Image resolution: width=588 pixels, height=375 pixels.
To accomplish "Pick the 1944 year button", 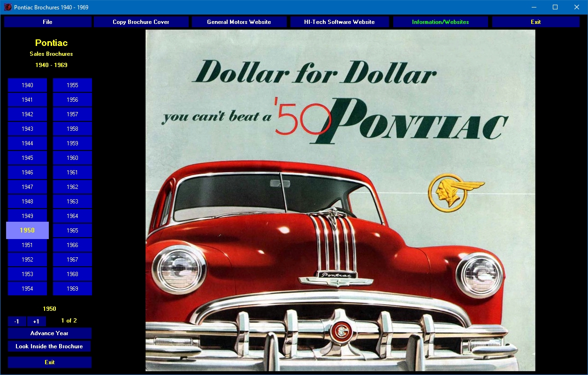I will pos(27,143).
